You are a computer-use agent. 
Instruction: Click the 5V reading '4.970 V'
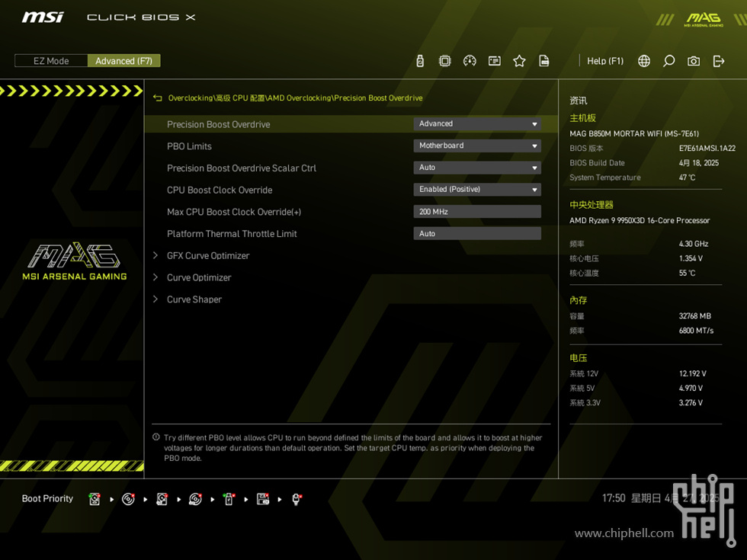(691, 389)
